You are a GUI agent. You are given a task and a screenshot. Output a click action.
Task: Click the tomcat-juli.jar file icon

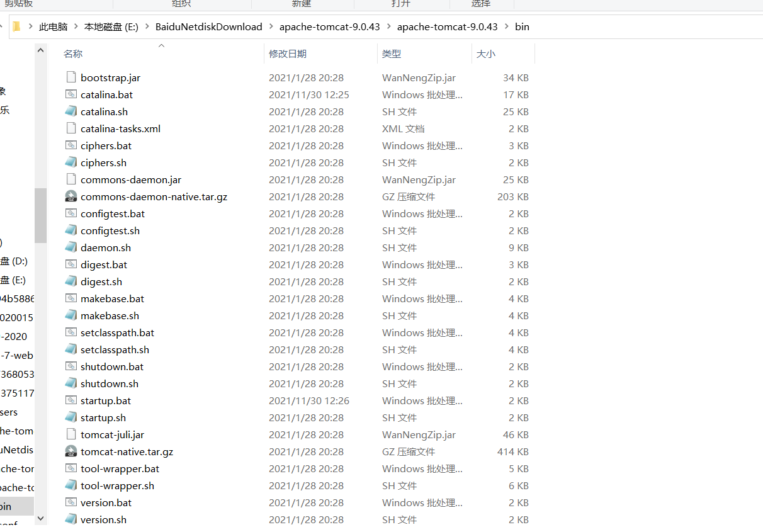tap(71, 434)
